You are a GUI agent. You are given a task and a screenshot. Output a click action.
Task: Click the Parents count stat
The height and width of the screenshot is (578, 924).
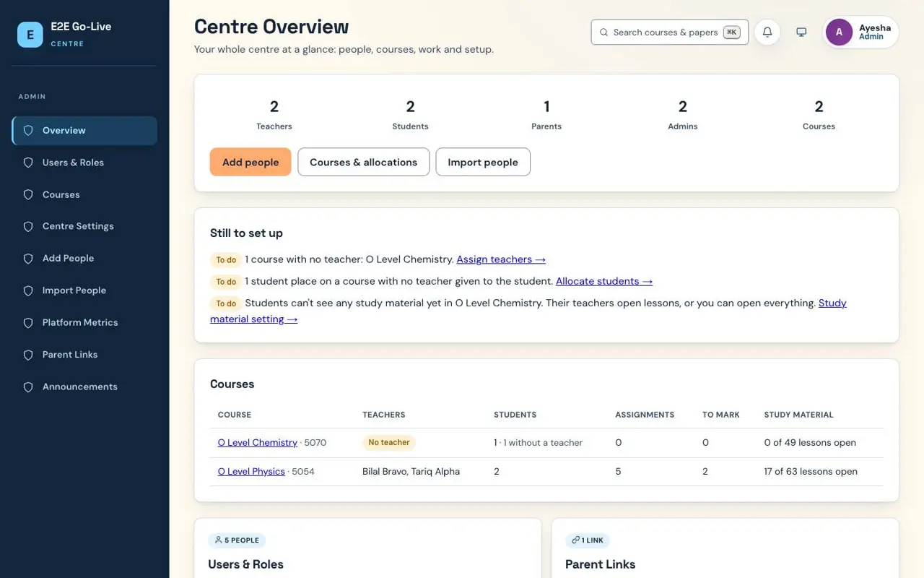pyautogui.click(x=546, y=115)
